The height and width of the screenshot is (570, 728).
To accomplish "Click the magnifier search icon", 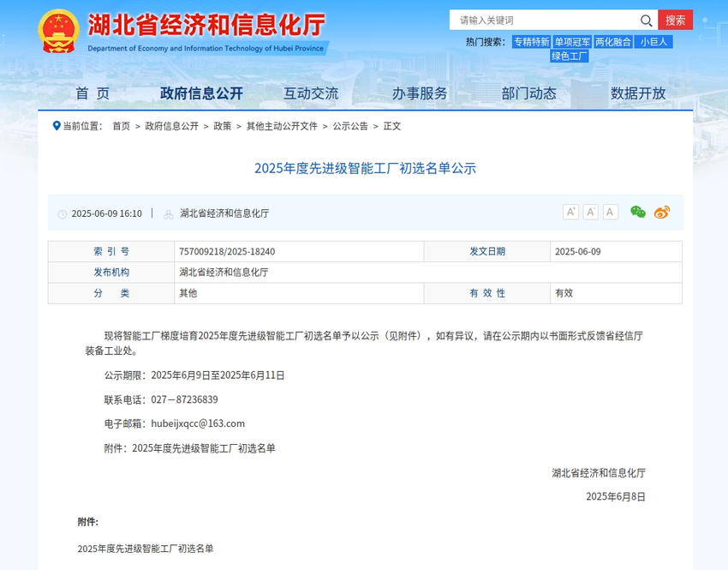I will tap(647, 20).
